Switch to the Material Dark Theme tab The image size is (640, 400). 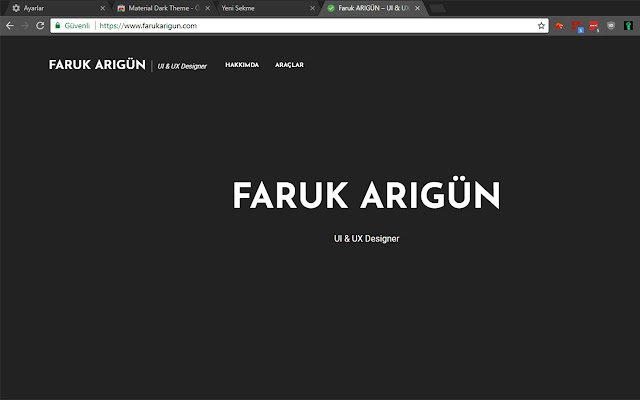pyautogui.click(x=163, y=8)
